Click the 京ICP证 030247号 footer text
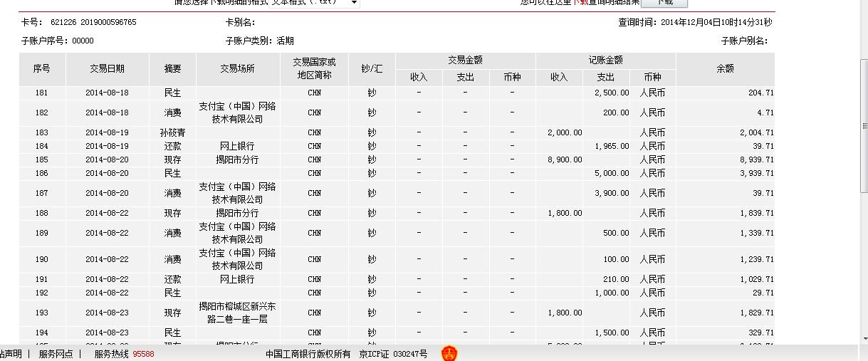Screen dimensions: 868x361 click(393, 354)
